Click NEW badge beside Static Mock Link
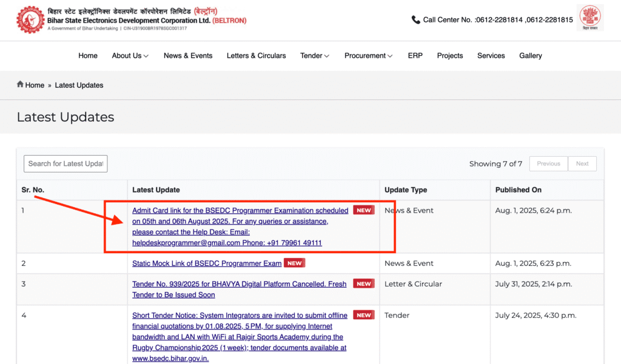Screen dimensions: 621x364 coord(295,263)
